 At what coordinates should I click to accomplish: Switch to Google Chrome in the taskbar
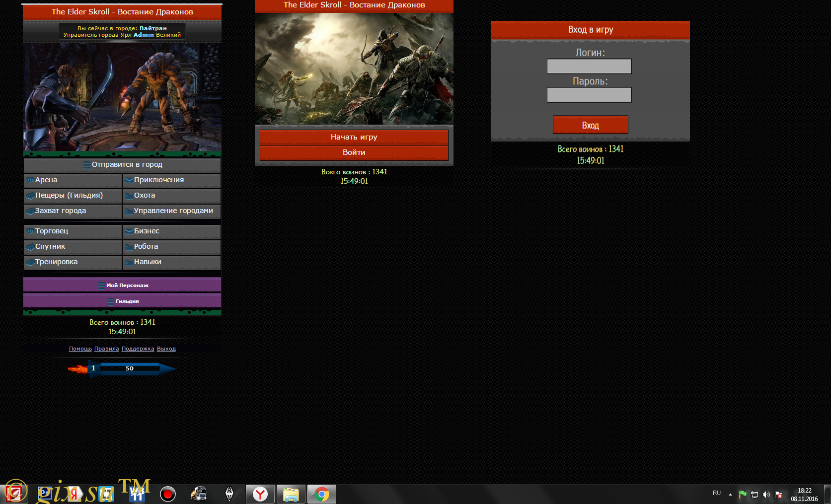tap(322, 494)
